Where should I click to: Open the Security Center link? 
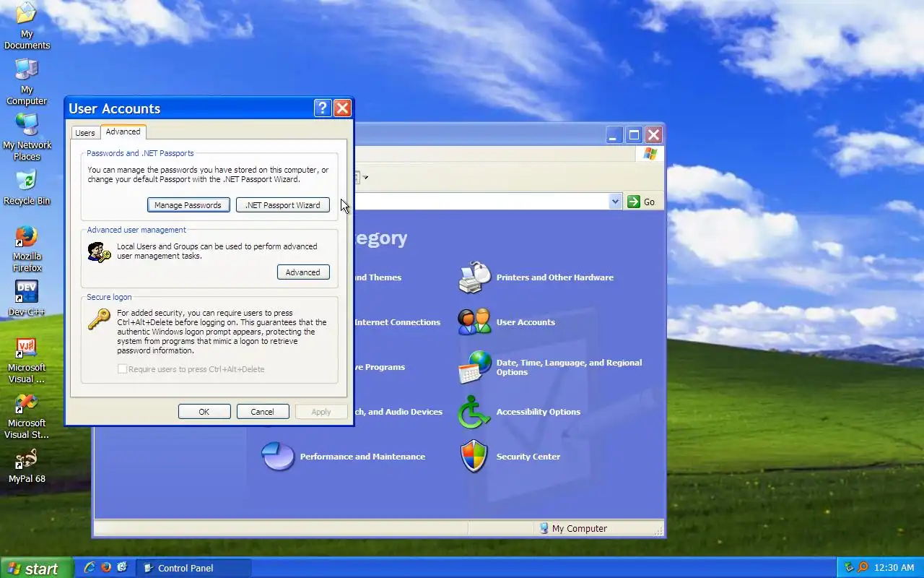point(528,457)
